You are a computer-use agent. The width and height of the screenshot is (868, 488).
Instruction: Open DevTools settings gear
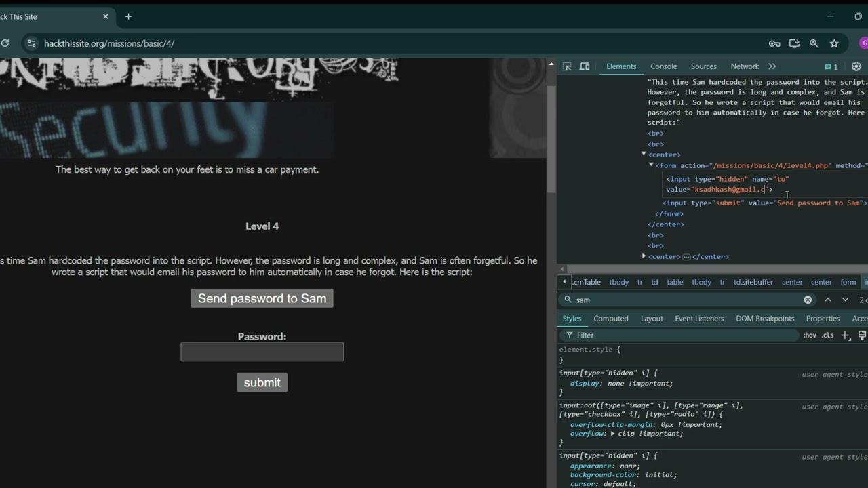coord(856,66)
